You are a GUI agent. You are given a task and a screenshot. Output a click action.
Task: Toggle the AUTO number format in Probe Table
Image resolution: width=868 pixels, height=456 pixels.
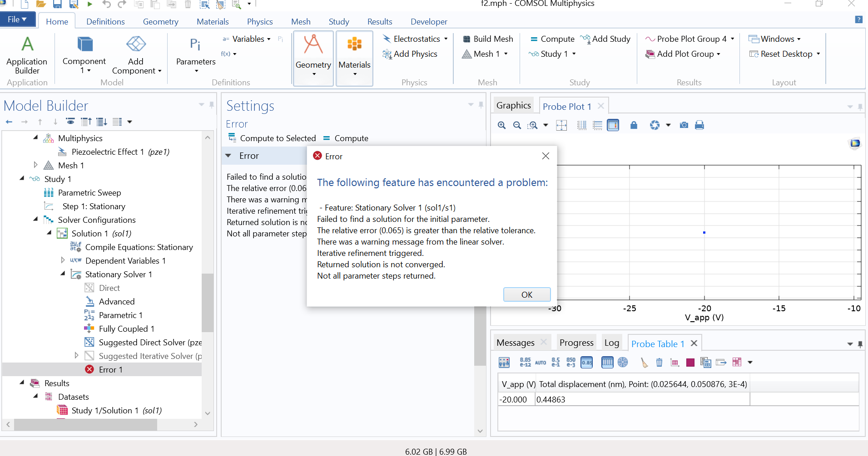[541, 362]
